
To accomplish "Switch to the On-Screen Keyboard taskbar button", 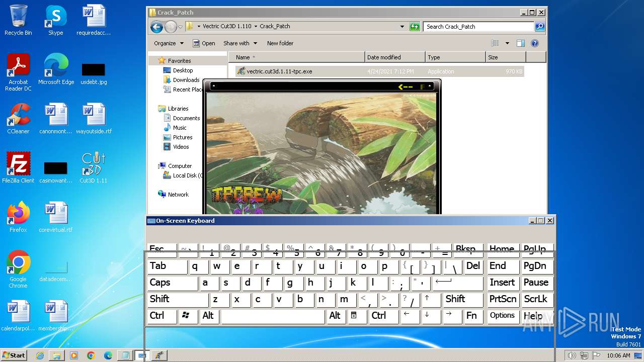I will tap(142, 355).
